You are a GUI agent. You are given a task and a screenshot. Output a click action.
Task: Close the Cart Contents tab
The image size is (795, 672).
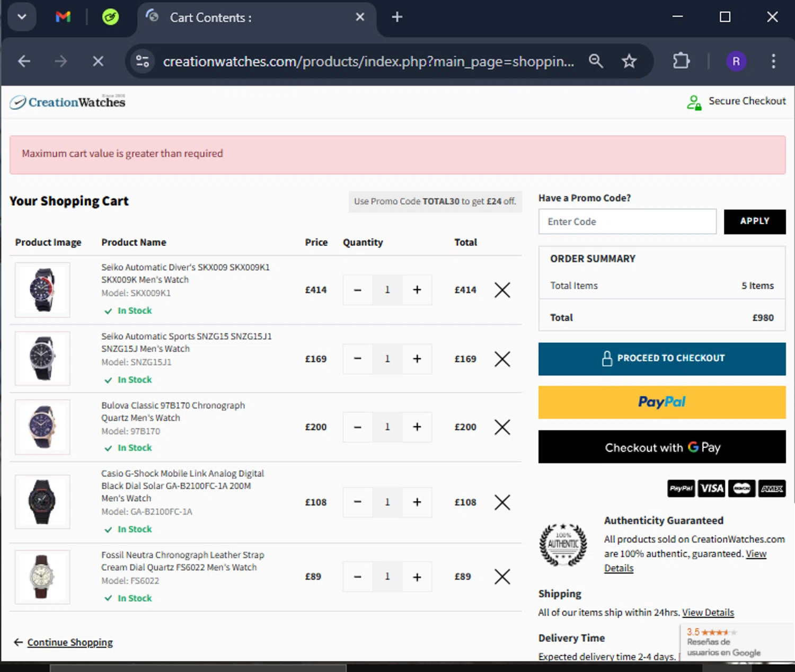360,17
